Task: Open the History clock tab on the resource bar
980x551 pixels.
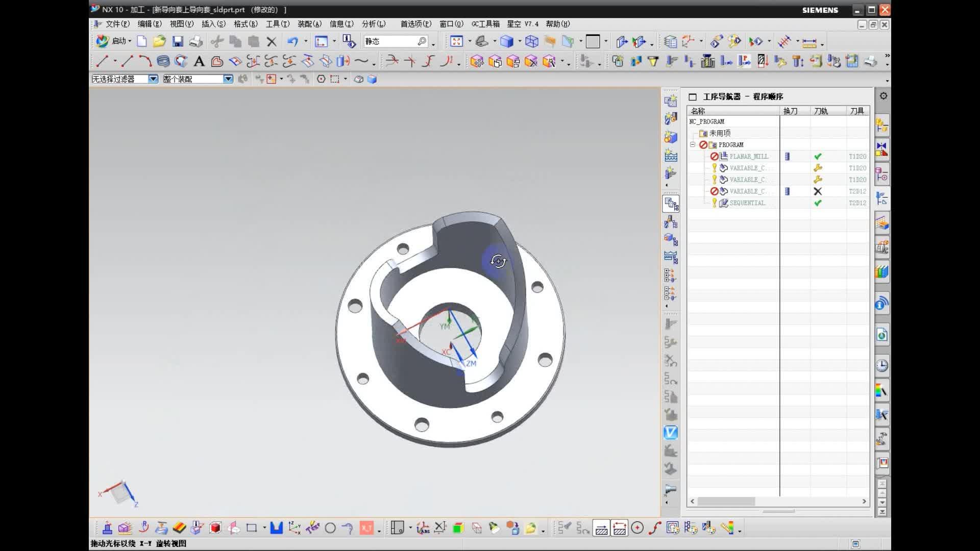Action: tap(882, 365)
